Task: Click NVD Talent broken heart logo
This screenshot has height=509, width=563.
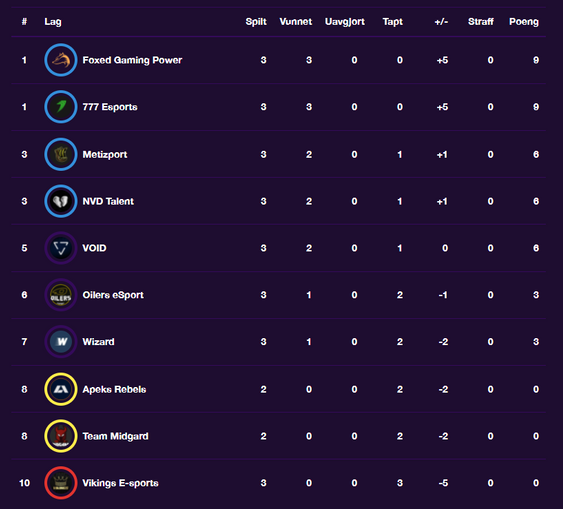Action: pos(61,201)
